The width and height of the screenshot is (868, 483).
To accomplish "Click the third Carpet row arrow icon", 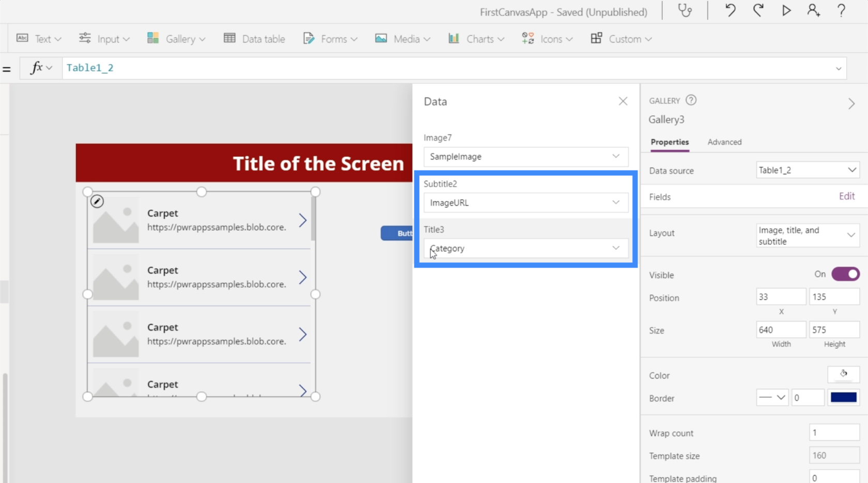I will coord(303,335).
